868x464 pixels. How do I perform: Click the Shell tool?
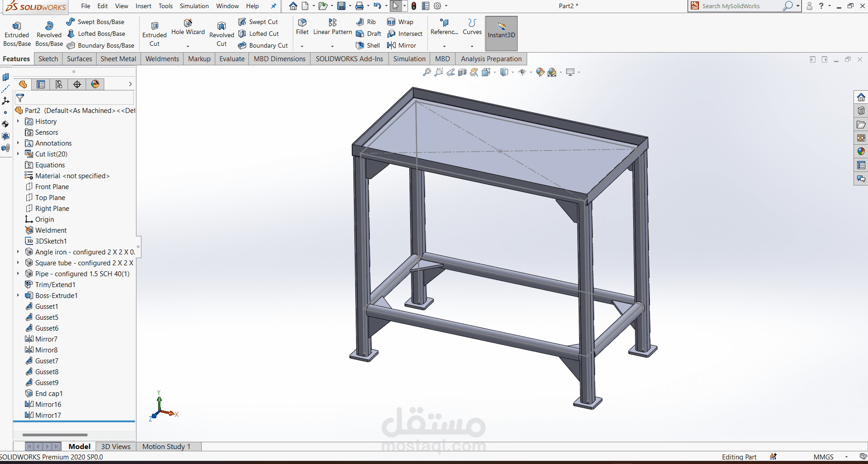368,45
